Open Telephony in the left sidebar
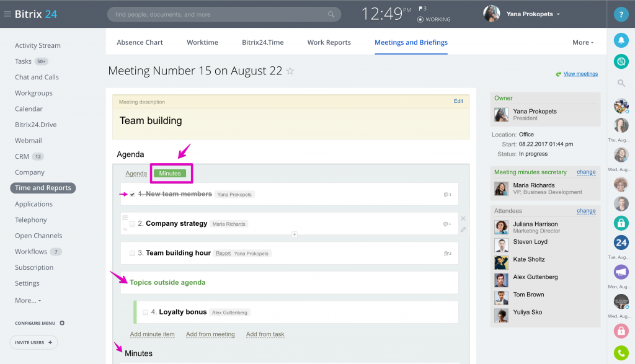 click(31, 220)
